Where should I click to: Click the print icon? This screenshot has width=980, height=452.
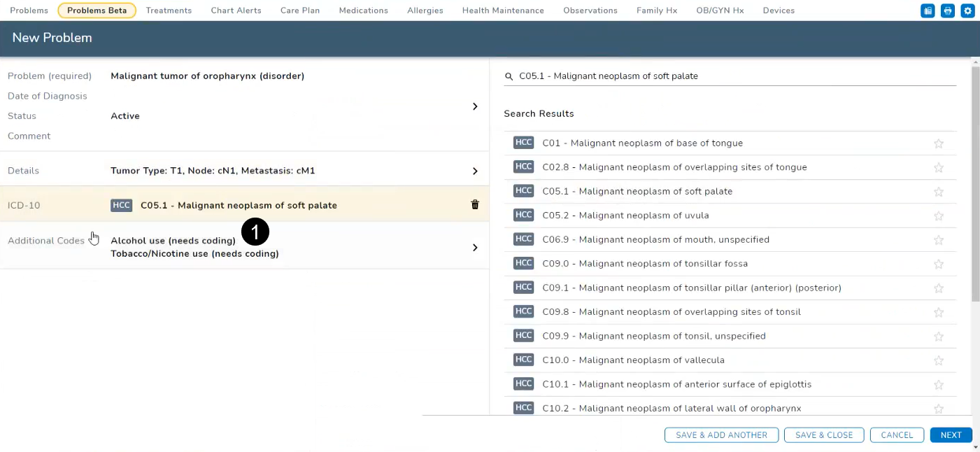pos(948,10)
